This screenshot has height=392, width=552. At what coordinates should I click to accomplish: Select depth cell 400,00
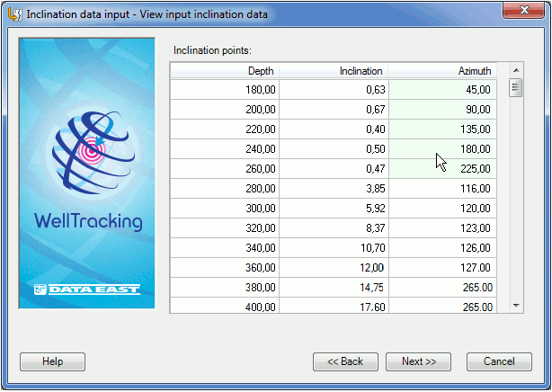click(225, 305)
